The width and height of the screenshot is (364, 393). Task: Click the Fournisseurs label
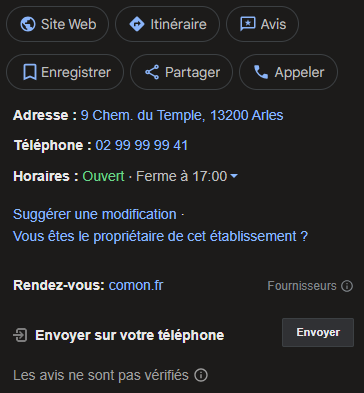[302, 286]
